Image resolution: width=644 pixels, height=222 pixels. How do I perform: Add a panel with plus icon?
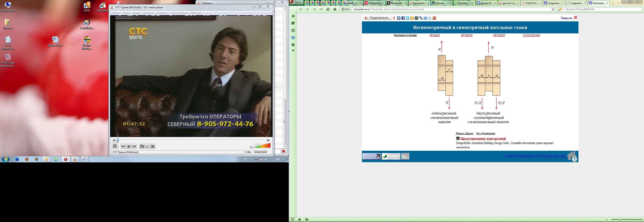point(293,51)
